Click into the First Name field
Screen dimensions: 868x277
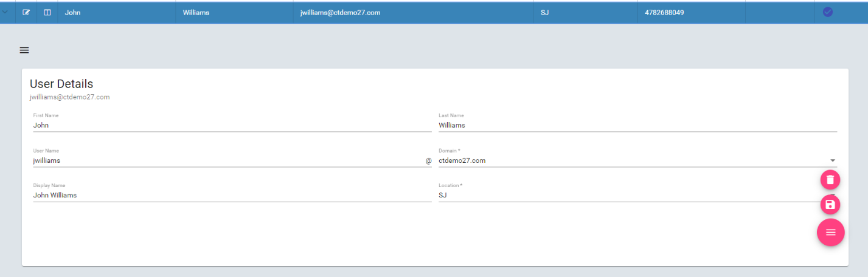pyautogui.click(x=232, y=125)
